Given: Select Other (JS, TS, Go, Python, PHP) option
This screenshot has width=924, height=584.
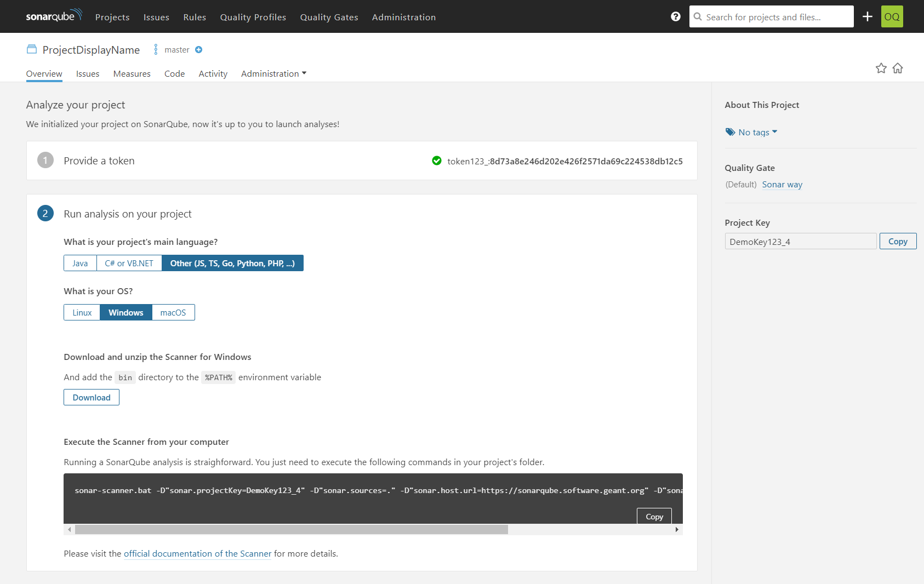Looking at the screenshot, I should pyautogui.click(x=232, y=263).
